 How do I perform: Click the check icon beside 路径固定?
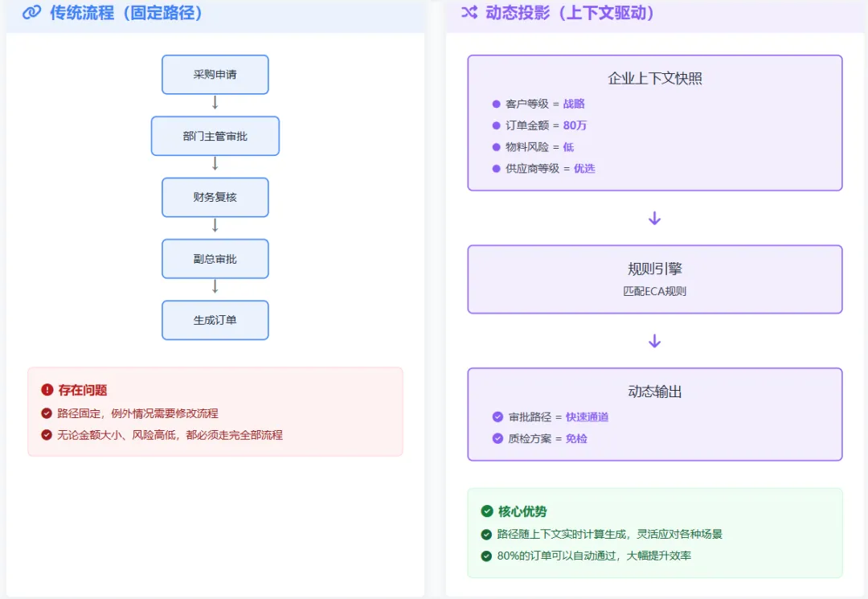[47, 413]
